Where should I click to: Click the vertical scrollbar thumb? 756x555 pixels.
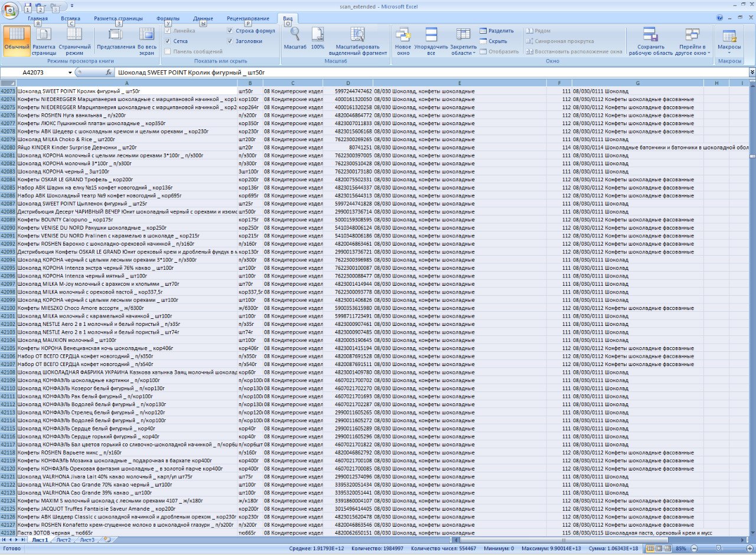[752, 156]
